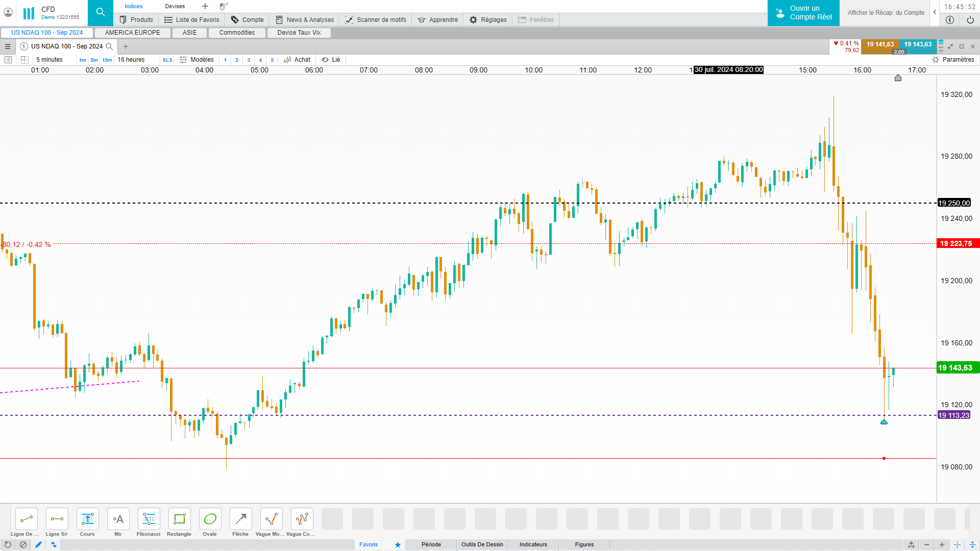Click Ouvrir un Compte Réel button
This screenshot has width=980, height=551.
[803, 13]
